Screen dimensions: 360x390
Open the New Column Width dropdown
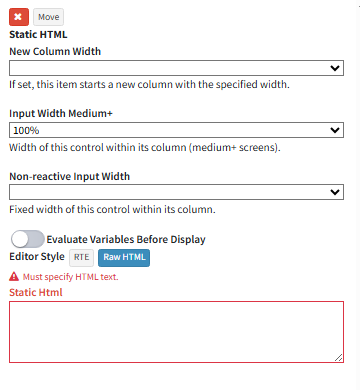pos(176,68)
